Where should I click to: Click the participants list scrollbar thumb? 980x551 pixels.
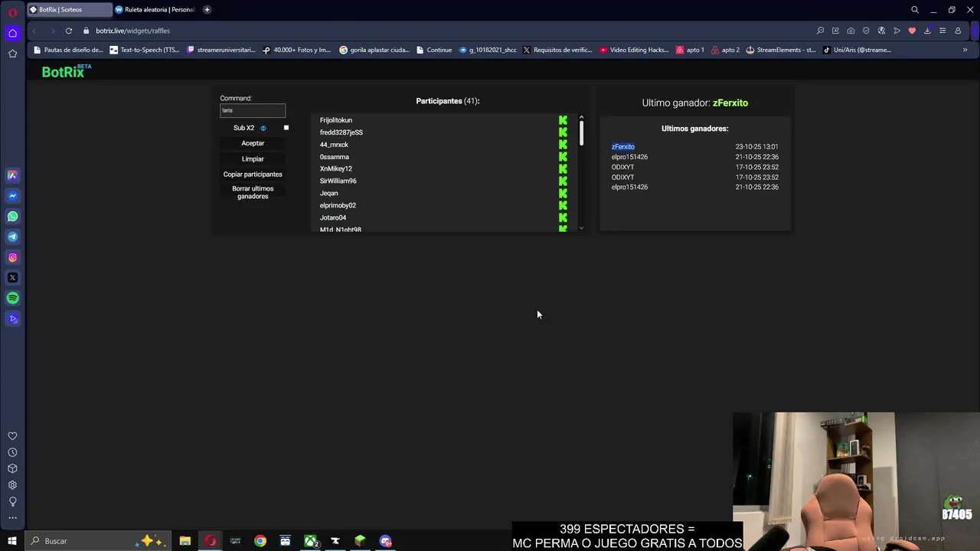[581, 132]
